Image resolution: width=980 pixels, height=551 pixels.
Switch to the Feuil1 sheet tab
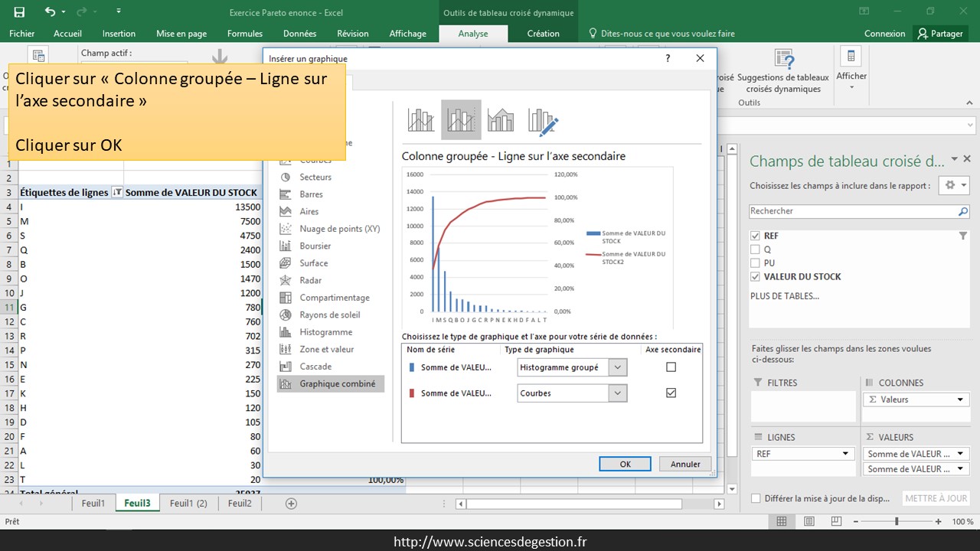(x=93, y=503)
